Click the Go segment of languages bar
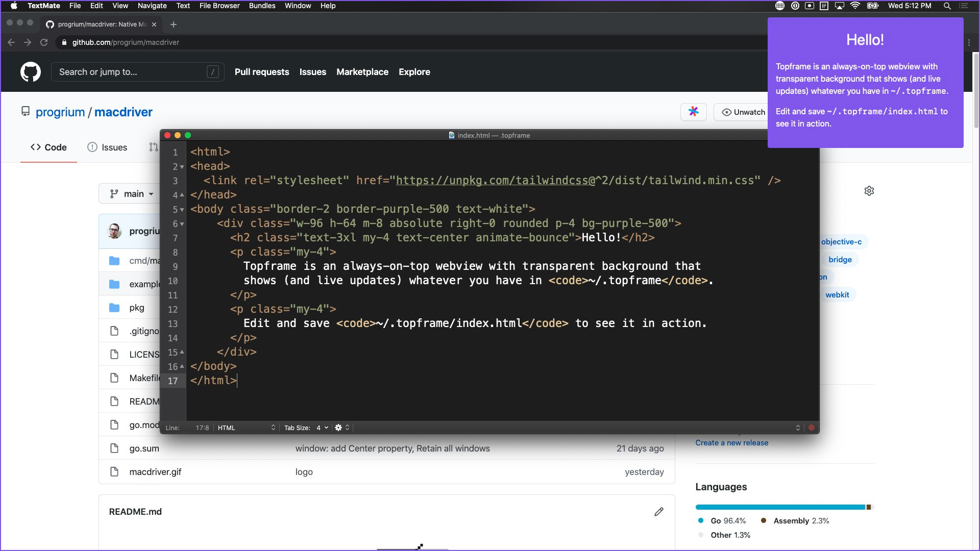Image resolution: width=980 pixels, height=551 pixels. (780, 507)
